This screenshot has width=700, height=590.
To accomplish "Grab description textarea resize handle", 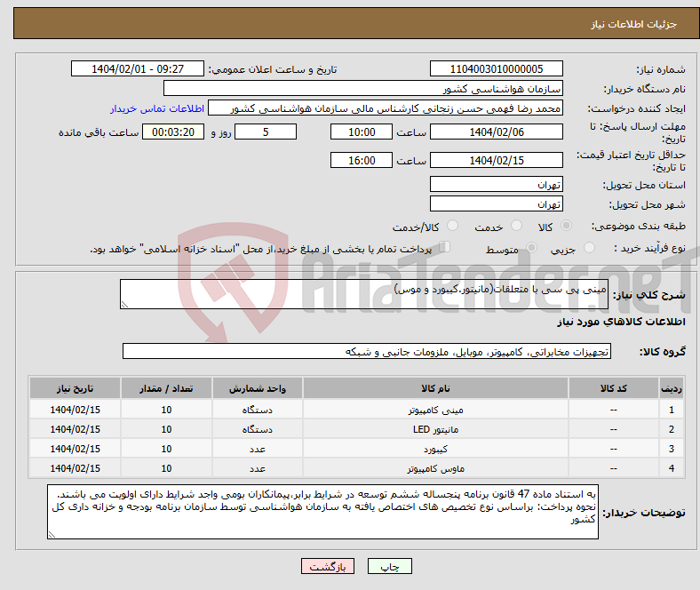I will pyautogui.click(x=124, y=305).
